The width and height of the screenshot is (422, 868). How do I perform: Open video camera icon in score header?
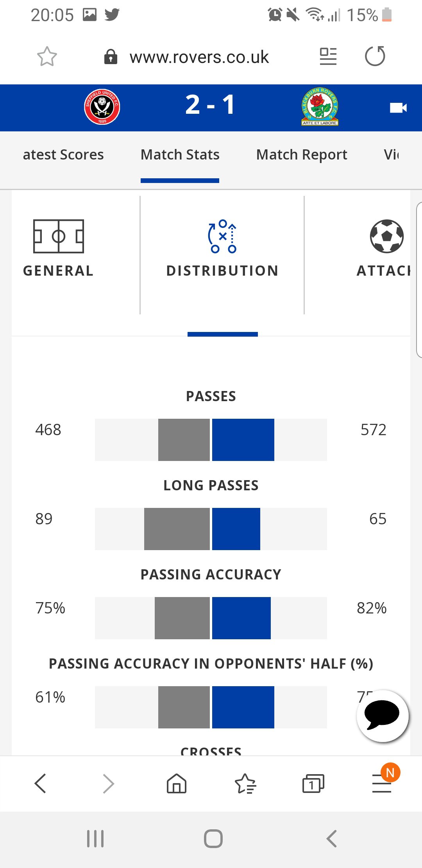click(398, 108)
